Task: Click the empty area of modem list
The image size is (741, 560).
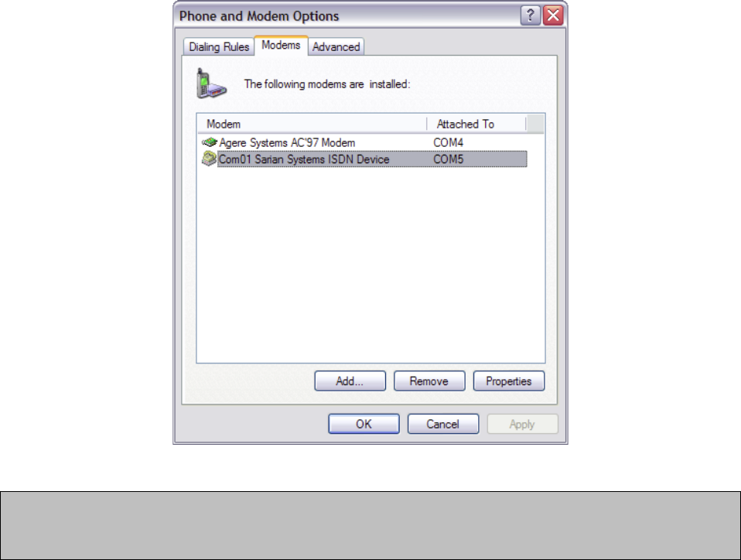Action: coord(371,265)
